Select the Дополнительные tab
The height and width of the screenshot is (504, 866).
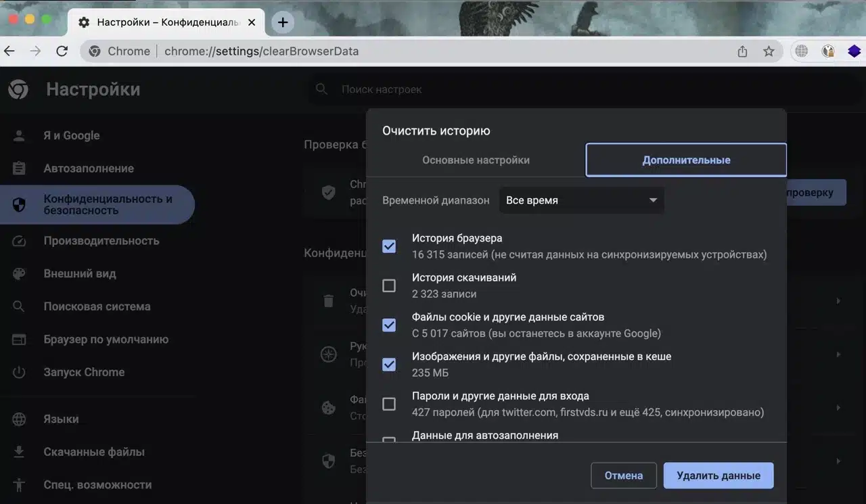tap(685, 160)
